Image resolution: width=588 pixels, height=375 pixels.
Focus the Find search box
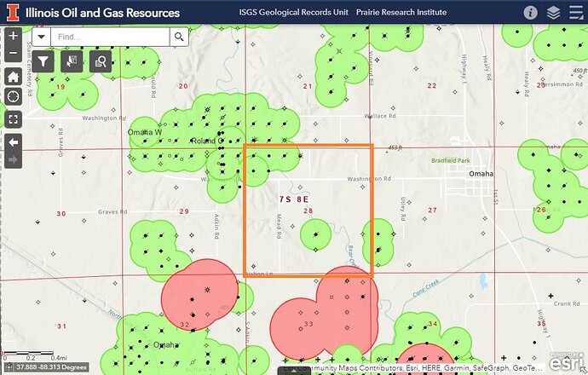[x=110, y=37]
